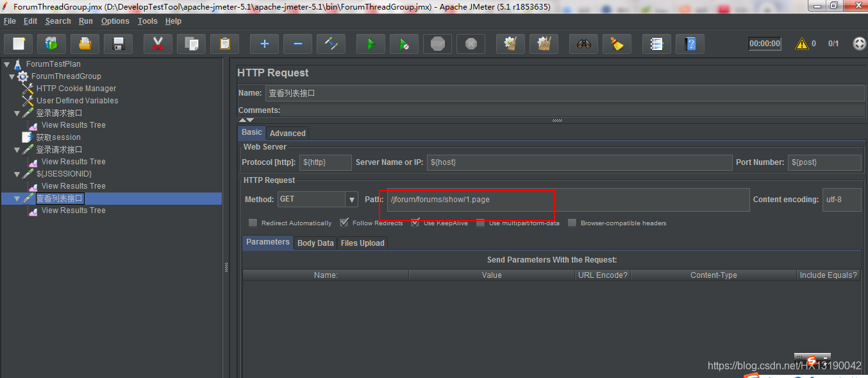The image size is (868, 378).
Task: Toggle Redirect Automatically checkbox
Action: pos(253,223)
